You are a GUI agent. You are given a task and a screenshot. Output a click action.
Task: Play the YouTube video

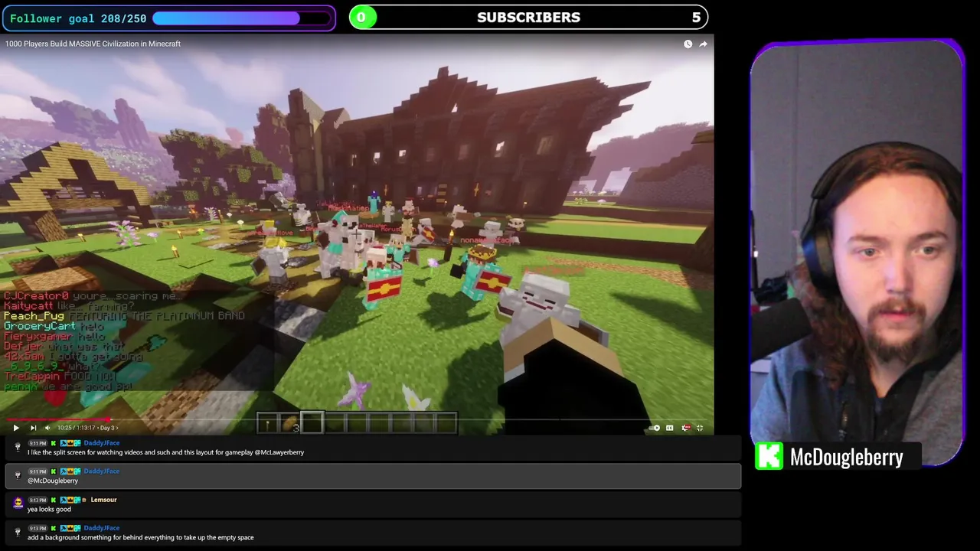coord(16,428)
